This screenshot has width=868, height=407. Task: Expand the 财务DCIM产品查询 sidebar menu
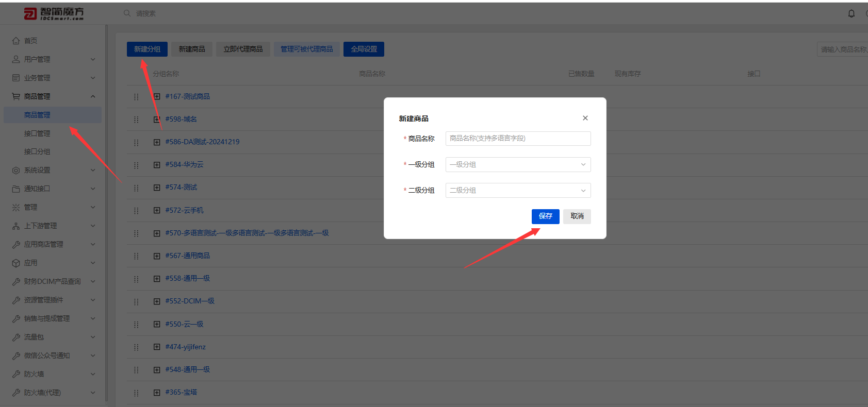[x=93, y=281]
